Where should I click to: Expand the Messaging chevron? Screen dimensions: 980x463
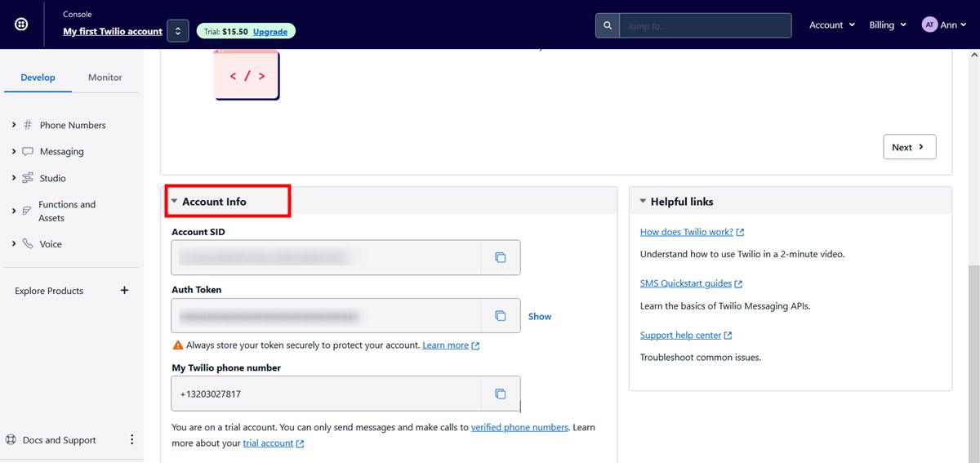point(14,151)
